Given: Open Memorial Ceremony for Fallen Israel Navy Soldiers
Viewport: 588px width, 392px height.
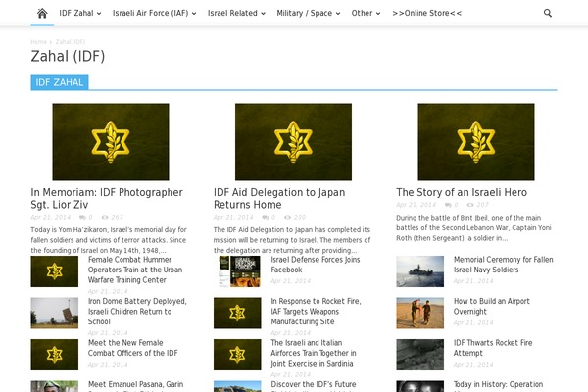Looking at the screenshot, I should pos(504,265).
